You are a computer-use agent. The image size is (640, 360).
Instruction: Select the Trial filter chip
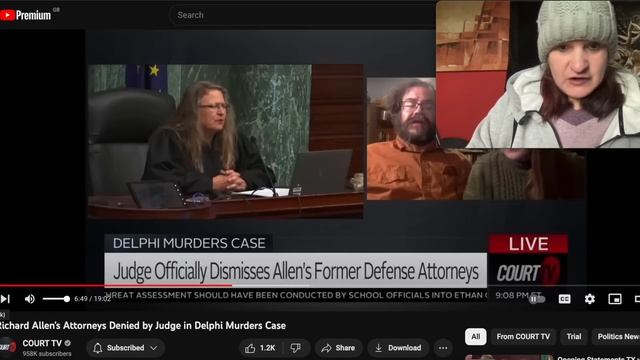[x=573, y=337]
